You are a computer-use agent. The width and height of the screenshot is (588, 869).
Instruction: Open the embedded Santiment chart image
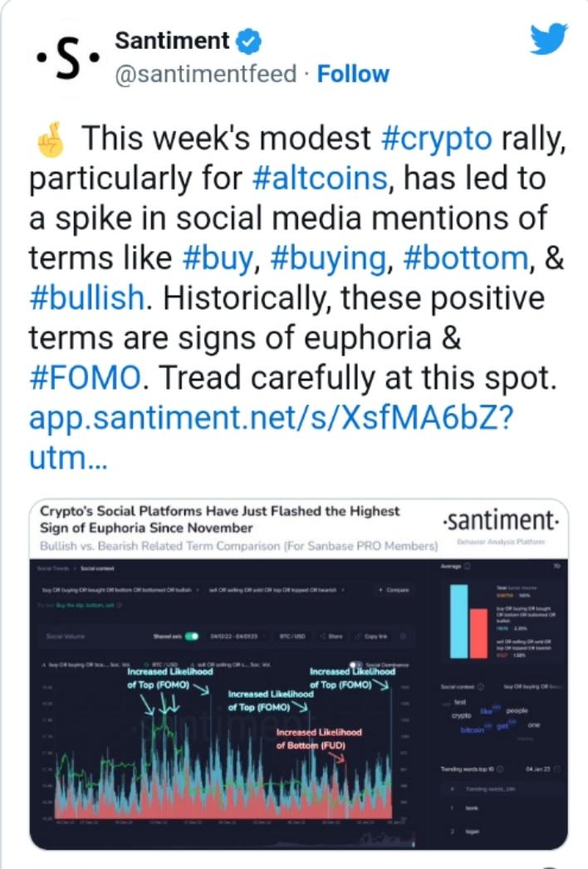click(299, 674)
